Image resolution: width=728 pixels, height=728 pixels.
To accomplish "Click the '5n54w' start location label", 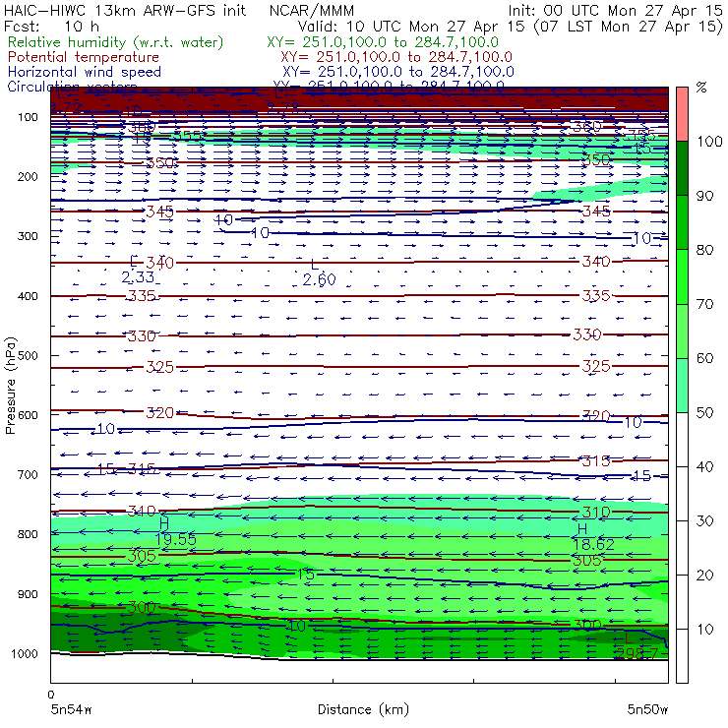I will [x=71, y=709].
